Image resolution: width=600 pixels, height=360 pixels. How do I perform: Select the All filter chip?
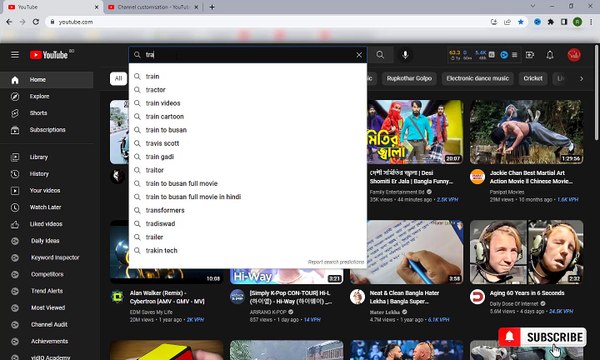point(119,78)
